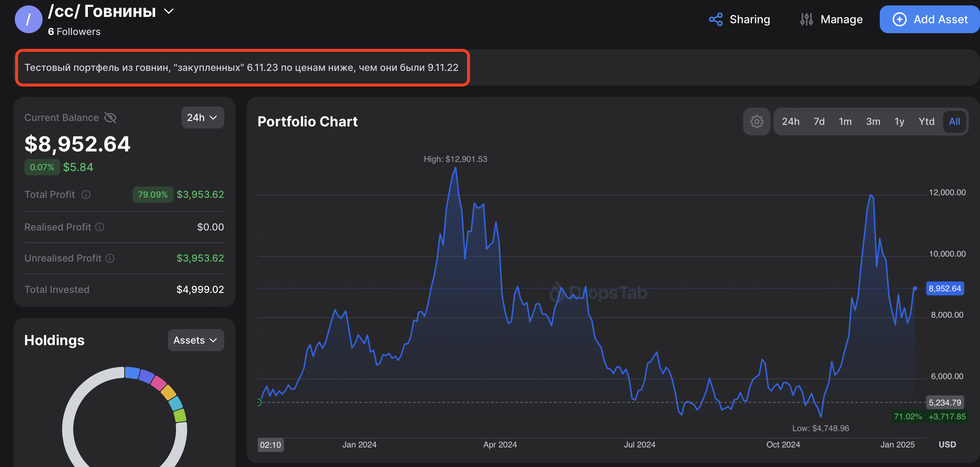Select the 1y chart range
Viewport: 980px width, 467px height.
tap(899, 122)
